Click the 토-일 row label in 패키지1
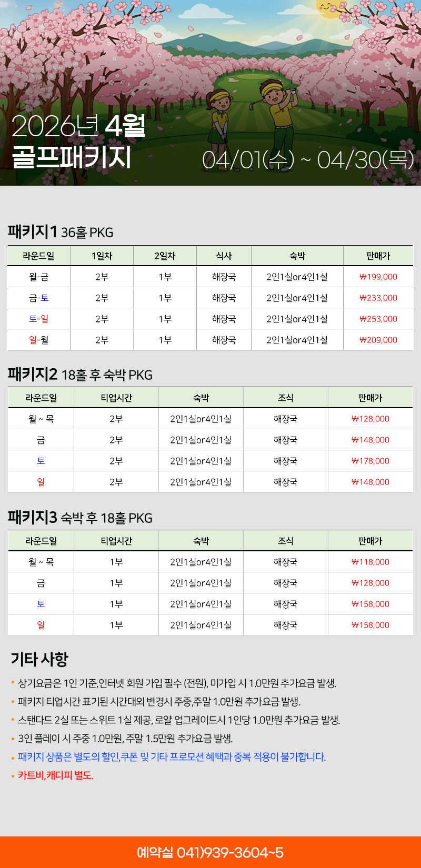Image resolution: width=421 pixels, height=868 pixels. (39, 319)
